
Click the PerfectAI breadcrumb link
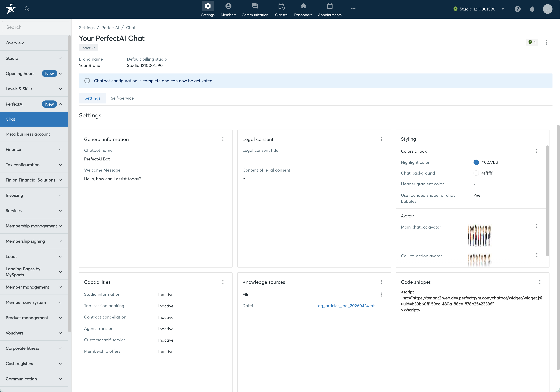click(110, 28)
